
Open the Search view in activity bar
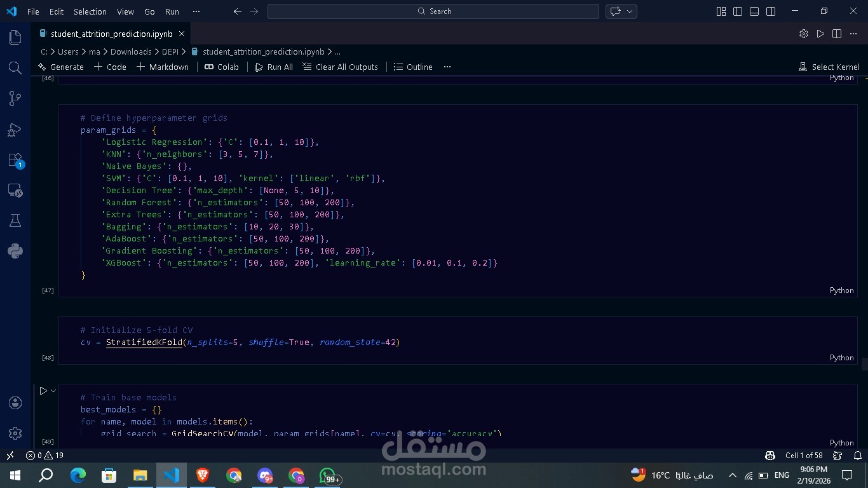click(15, 67)
